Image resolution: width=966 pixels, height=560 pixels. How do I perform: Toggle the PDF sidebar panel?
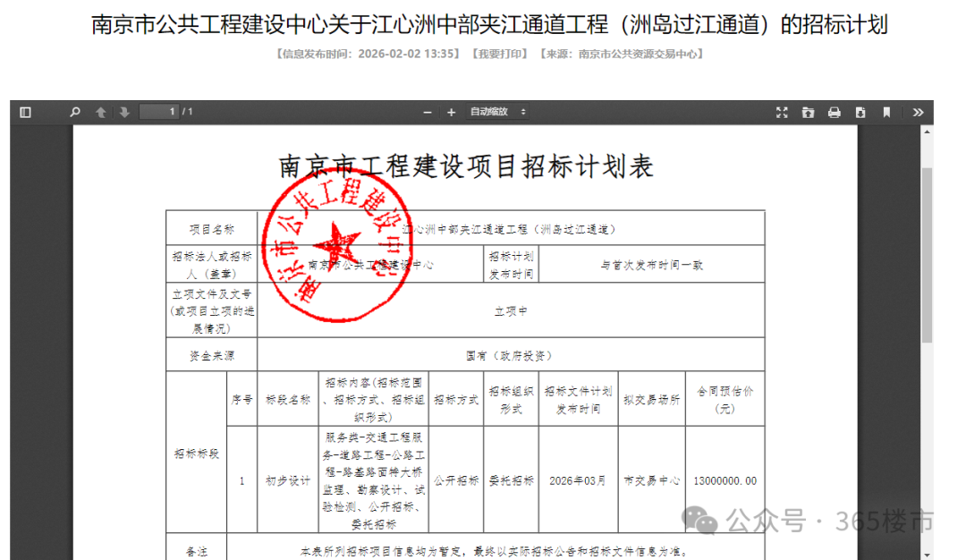click(x=25, y=112)
